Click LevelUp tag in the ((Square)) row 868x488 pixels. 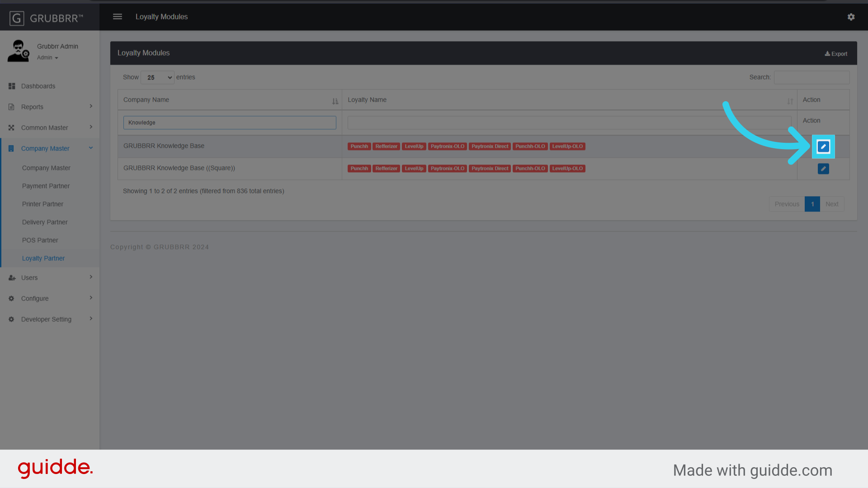point(414,169)
